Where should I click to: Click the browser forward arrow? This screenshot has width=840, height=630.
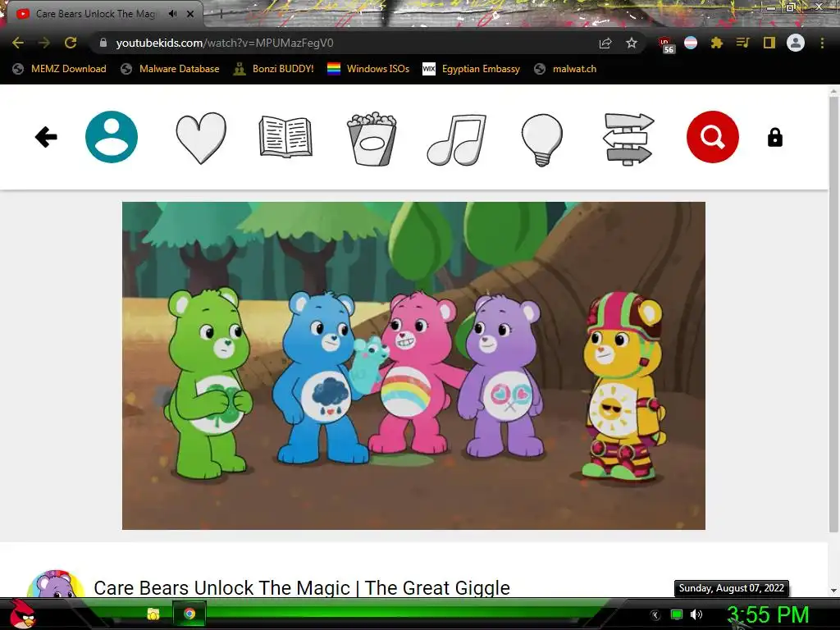tap(44, 43)
